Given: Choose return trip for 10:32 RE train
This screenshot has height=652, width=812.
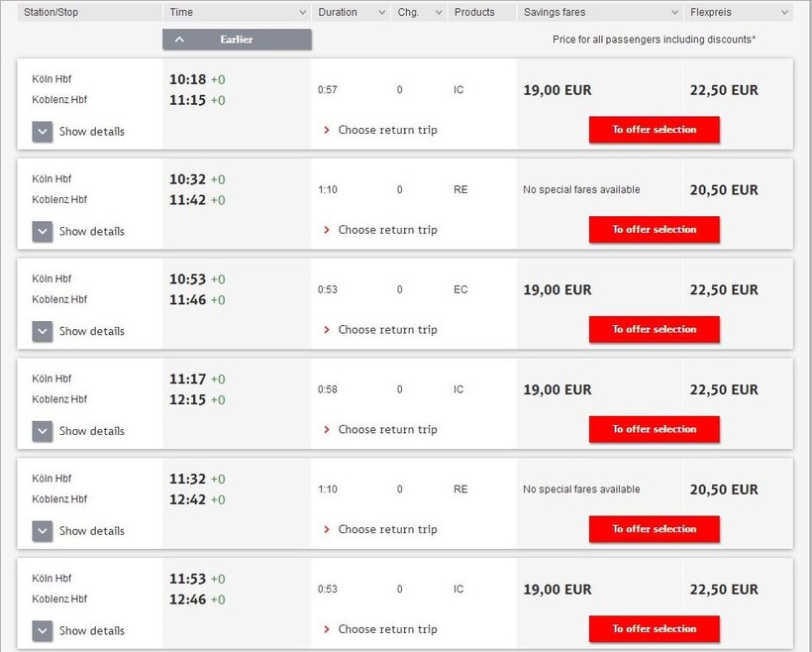Looking at the screenshot, I should 387,230.
